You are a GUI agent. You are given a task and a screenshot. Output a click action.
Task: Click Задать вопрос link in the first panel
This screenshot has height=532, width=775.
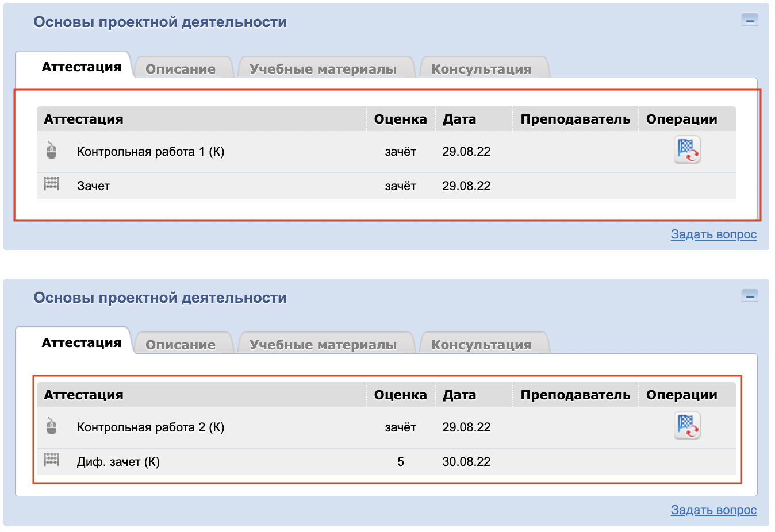pyautogui.click(x=713, y=234)
